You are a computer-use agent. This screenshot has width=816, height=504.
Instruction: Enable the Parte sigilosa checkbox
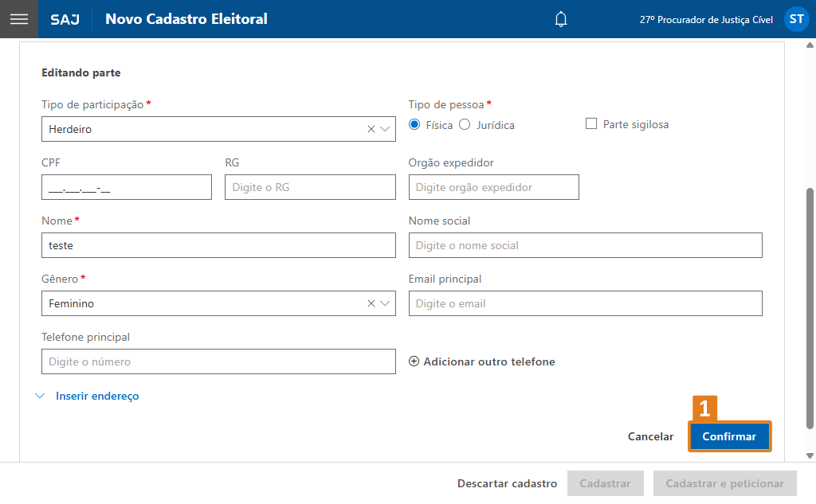[591, 124]
